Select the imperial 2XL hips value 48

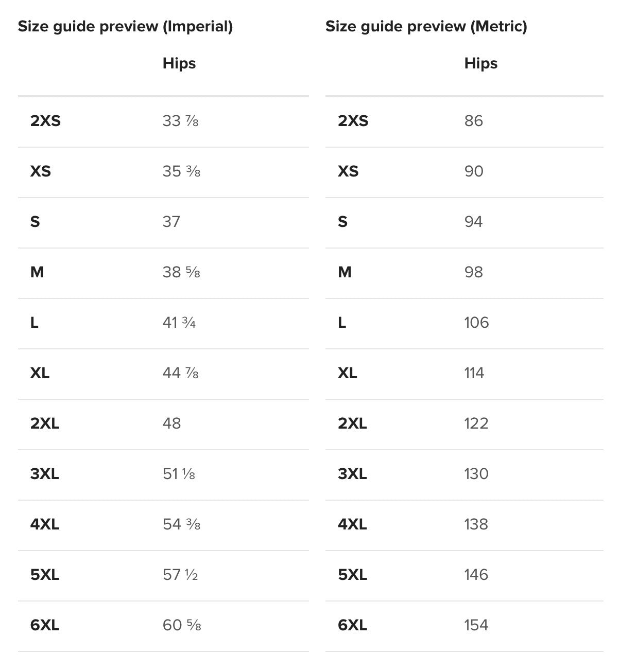[172, 423]
